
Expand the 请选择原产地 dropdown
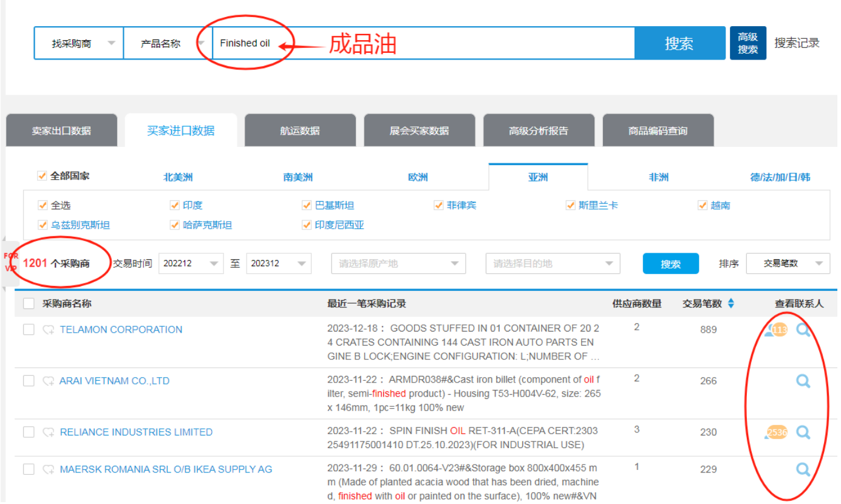point(398,264)
